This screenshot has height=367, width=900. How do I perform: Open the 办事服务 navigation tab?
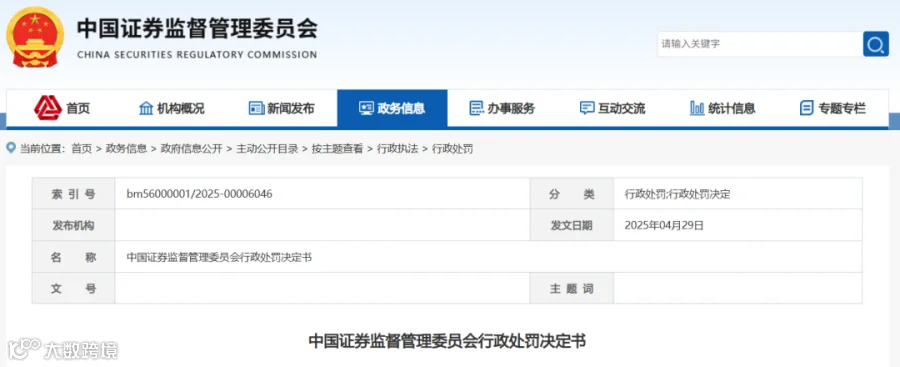(502, 108)
